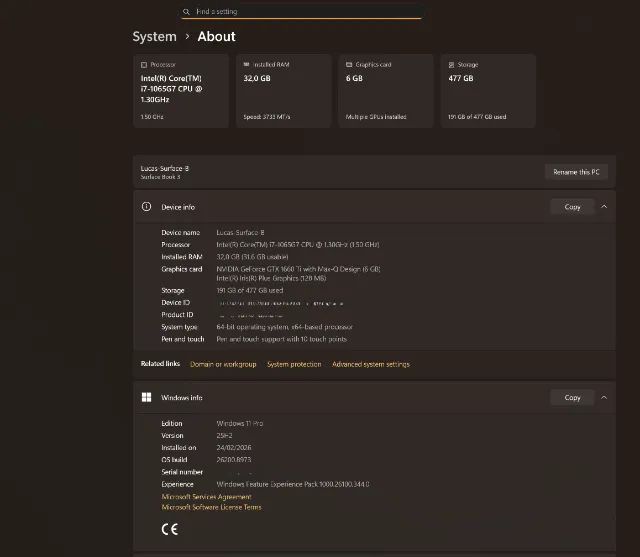The height and width of the screenshot is (557, 640).
Task: Collapse the Device info section chevron
Action: pyautogui.click(x=604, y=206)
